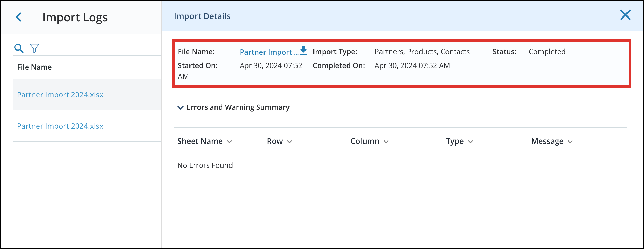644x249 pixels.
Task: Click the Partners, Products, Contacts import type
Action: coord(422,52)
